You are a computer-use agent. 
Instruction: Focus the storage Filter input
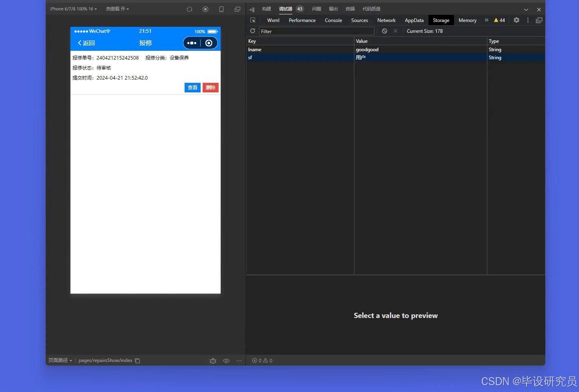point(317,31)
